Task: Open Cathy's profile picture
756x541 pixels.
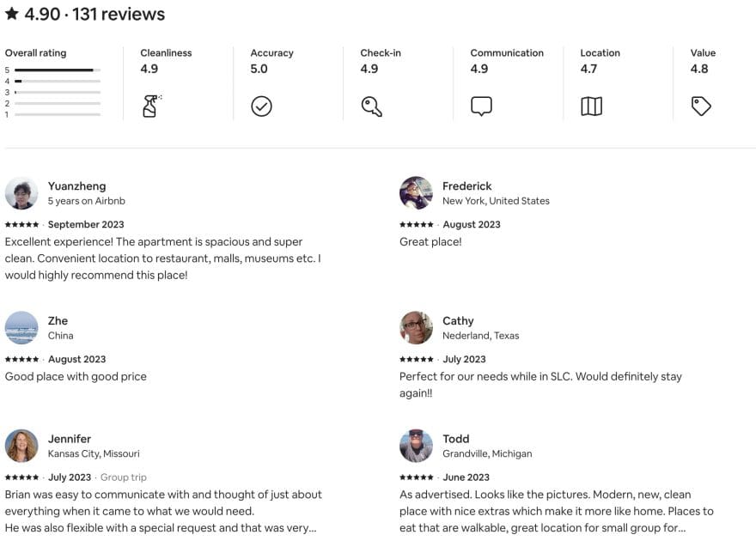Action: pos(416,327)
